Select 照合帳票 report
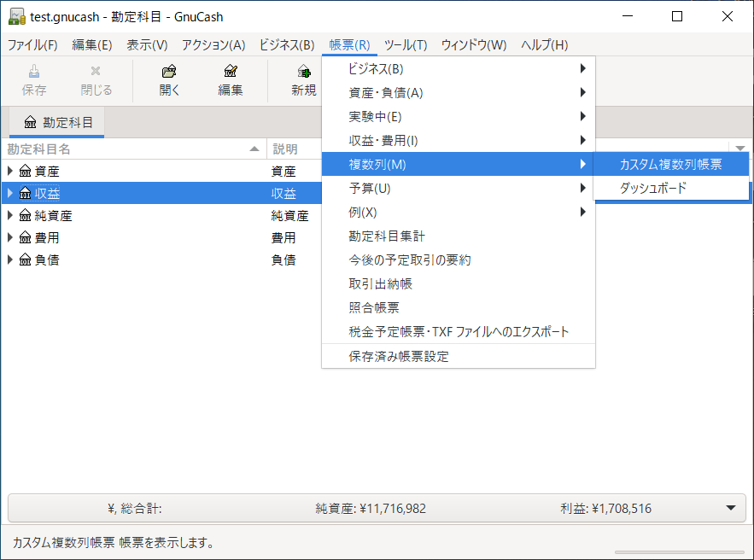Screen dimensions: 754x560 click(x=459, y=307)
